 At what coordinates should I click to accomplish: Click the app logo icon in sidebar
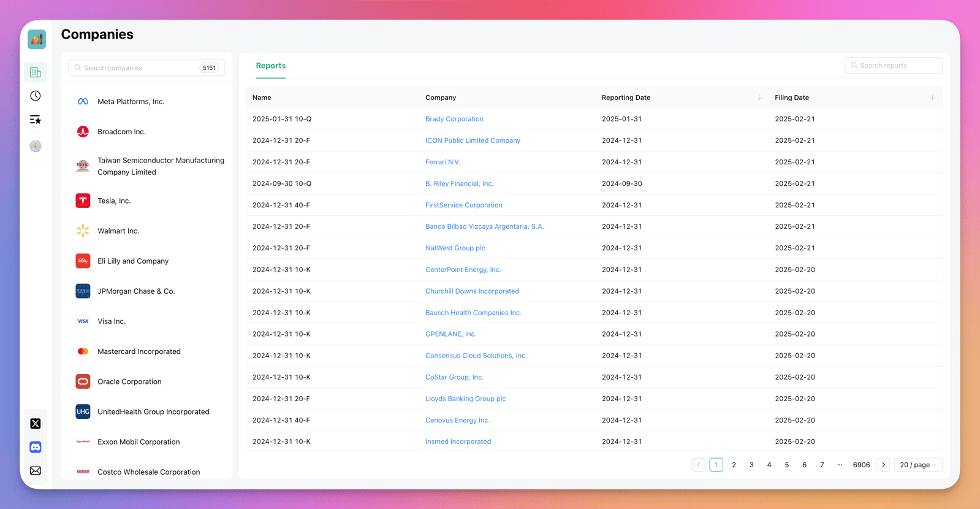(x=36, y=39)
